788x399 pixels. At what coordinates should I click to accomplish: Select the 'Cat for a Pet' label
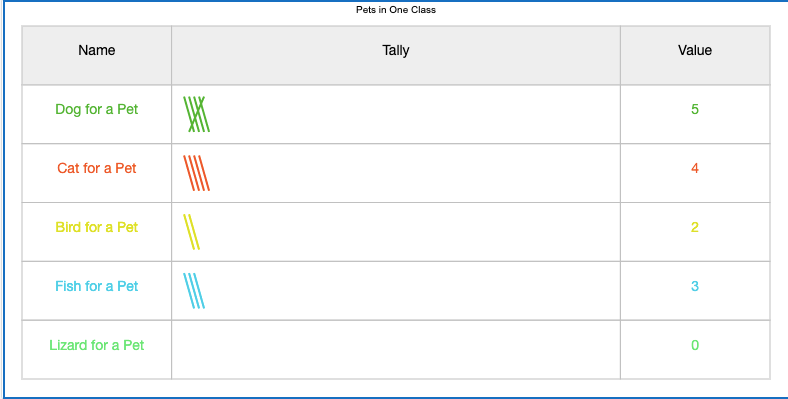tap(96, 168)
